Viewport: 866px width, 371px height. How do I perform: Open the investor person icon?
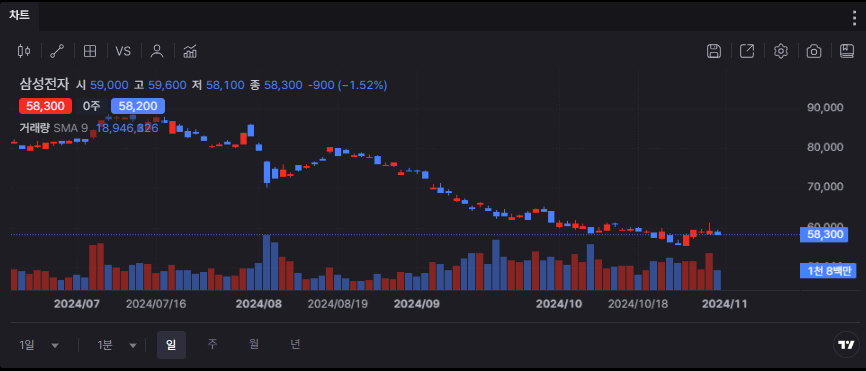pyautogui.click(x=157, y=51)
